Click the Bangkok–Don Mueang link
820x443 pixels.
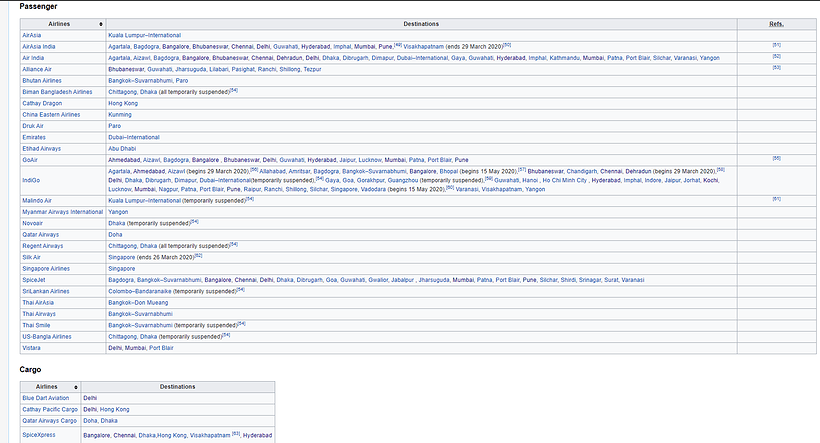click(x=138, y=303)
